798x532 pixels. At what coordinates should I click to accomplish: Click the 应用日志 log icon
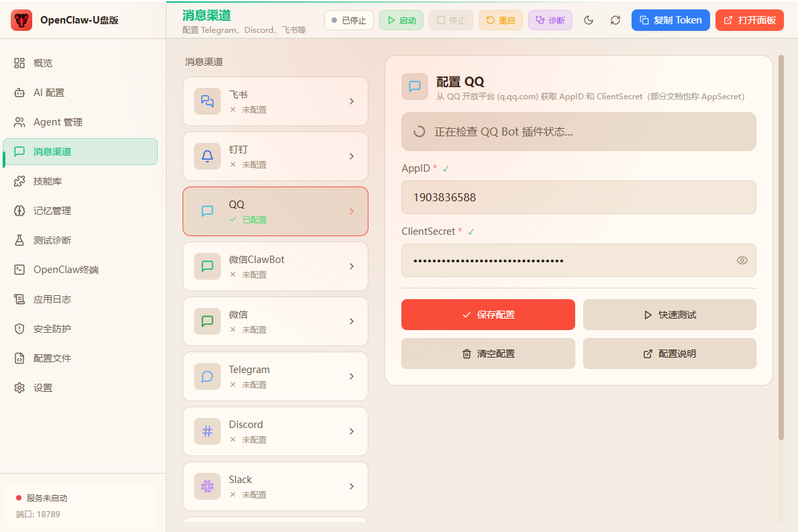point(19,299)
